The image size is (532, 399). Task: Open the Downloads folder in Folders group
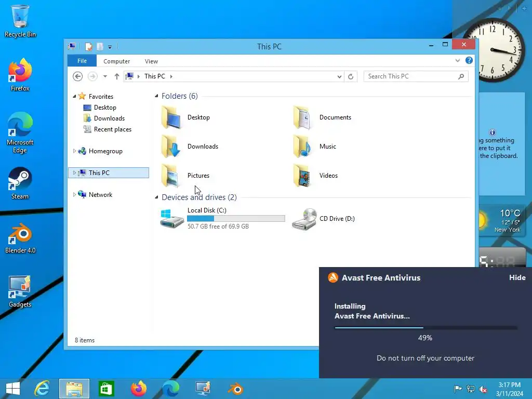click(x=190, y=147)
